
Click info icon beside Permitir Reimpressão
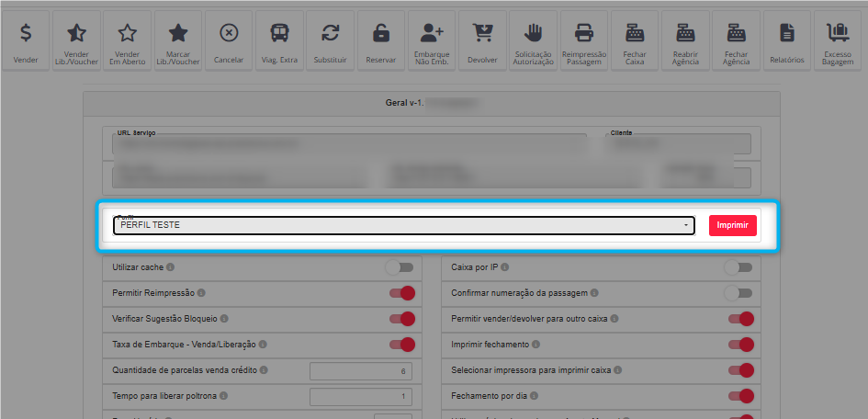(x=201, y=293)
